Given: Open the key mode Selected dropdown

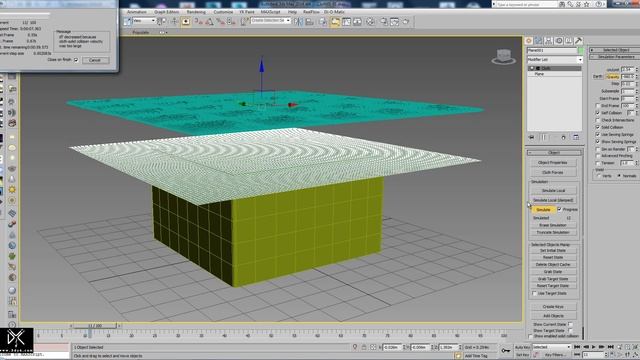Looking at the screenshot, I should pyautogui.click(x=552, y=347).
